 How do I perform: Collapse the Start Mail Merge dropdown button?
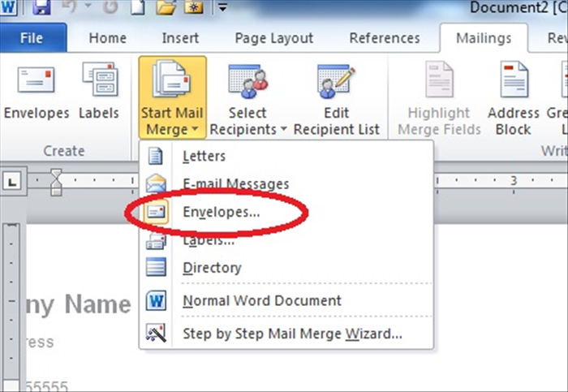(x=172, y=97)
